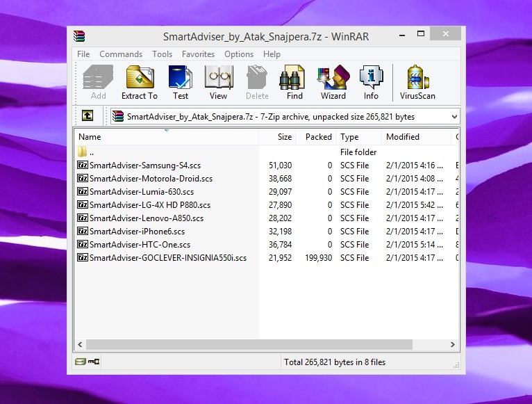Sort files by Type column
This screenshot has height=404, width=532.
[x=358, y=137]
